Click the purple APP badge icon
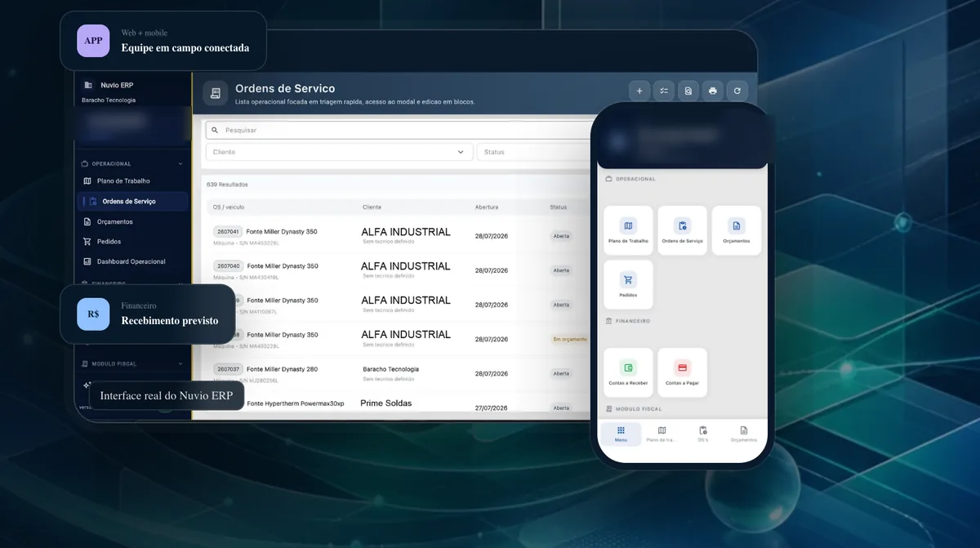 click(93, 41)
